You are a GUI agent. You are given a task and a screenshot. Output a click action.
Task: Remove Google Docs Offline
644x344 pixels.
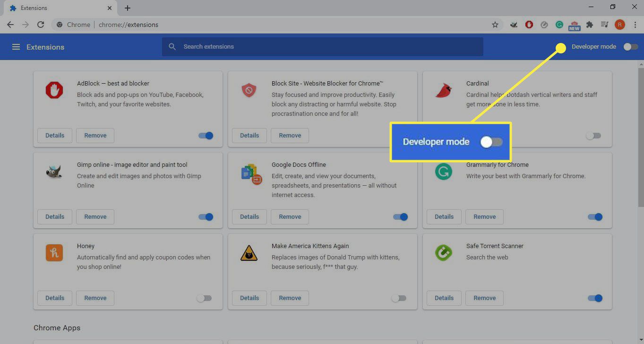[x=290, y=216]
